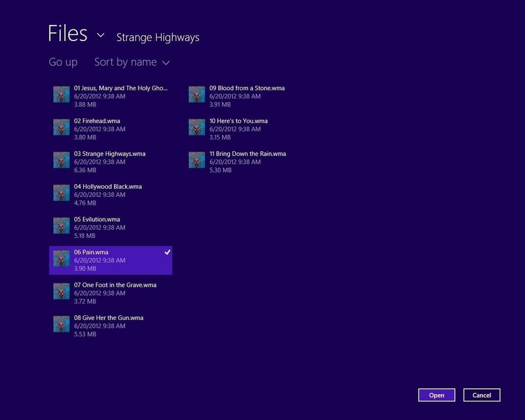Click album art icon for 10 Here's to You.wma
Image resolution: width=525 pixels, height=420 pixels.
[x=196, y=127]
